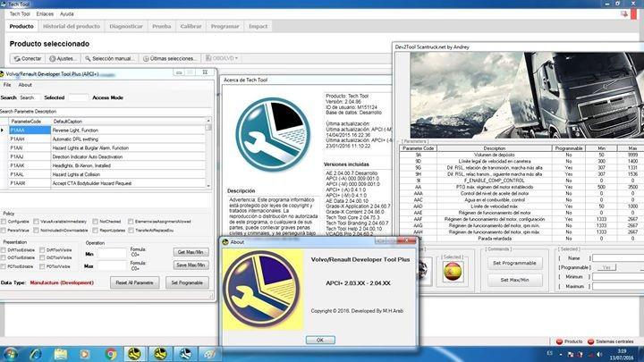Click Selección manual with the magnifier icon

click(109, 57)
